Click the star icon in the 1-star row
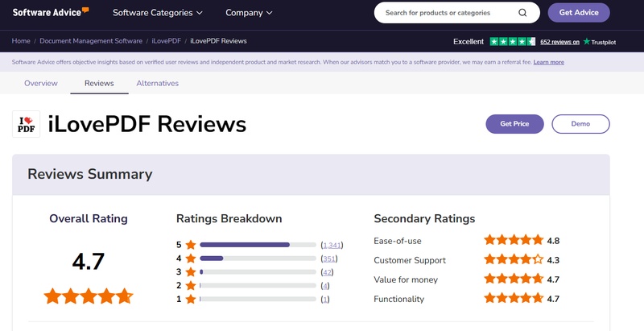This screenshot has height=331, width=644. point(191,300)
